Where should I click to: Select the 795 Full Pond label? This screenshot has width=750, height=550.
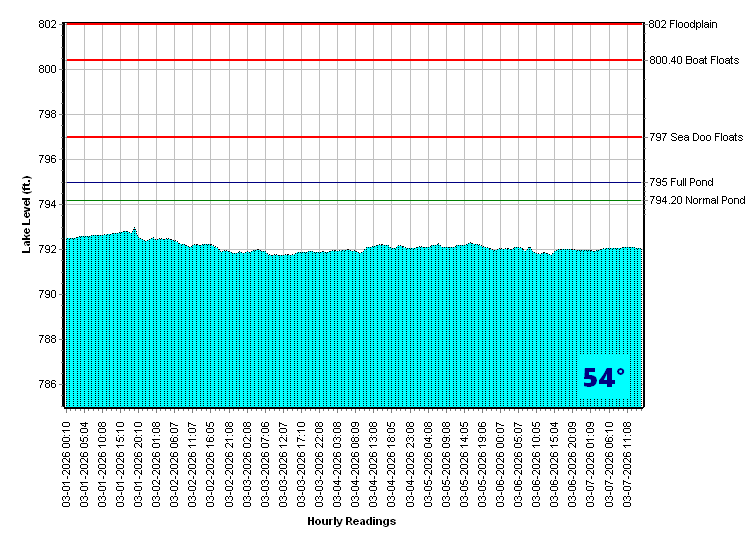[x=681, y=183]
